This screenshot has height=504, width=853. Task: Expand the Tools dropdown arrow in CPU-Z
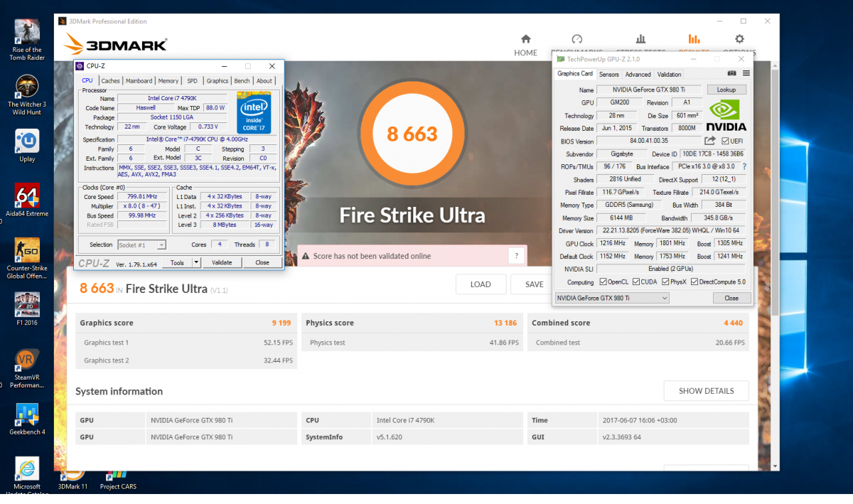pyautogui.click(x=196, y=262)
